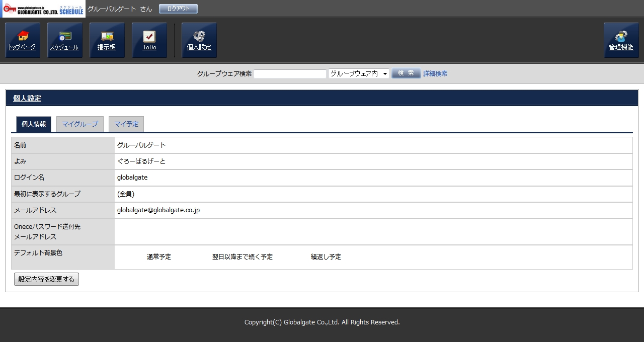Viewport: 644px width, 342px height.
Task: Open the 管理機能 admin icon
Action: coord(621,40)
